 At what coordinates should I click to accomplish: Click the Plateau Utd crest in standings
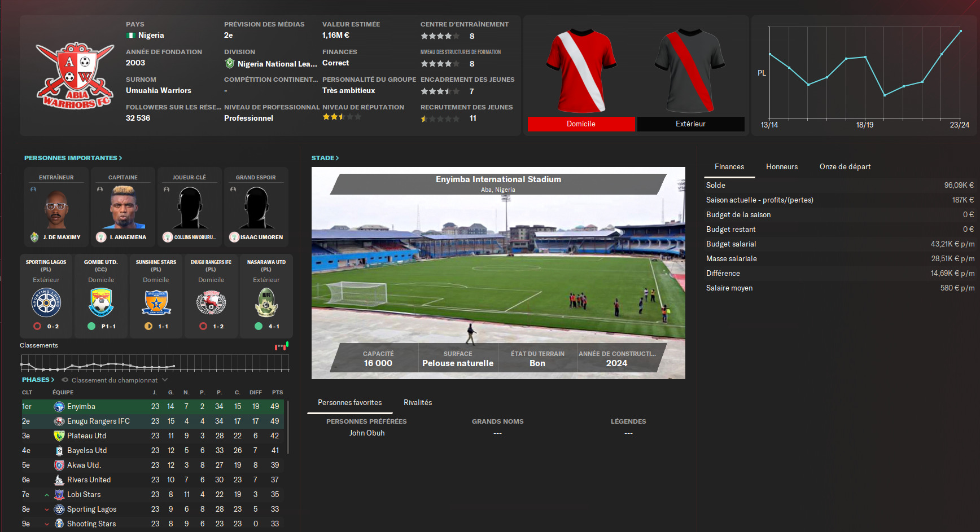pos(59,436)
